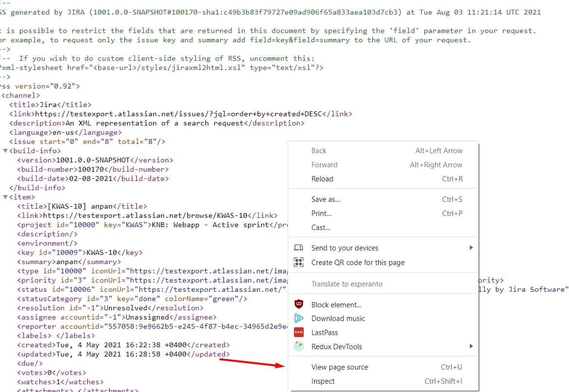This screenshot has height=392, width=569.
Task: Select Block element... menu entry
Action: click(x=383, y=304)
